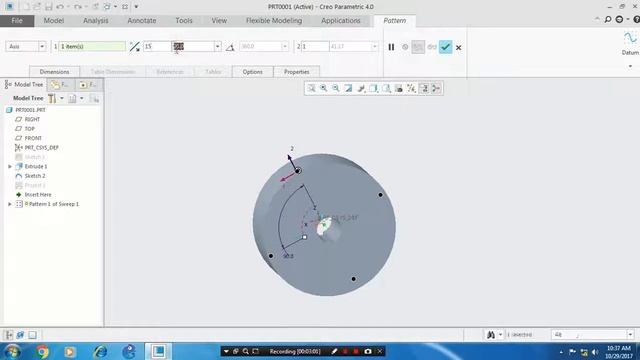The width and height of the screenshot is (640, 360).
Task: Click Zoom In icon in graphics toolbar
Action: pyautogui.click(x=324, y=88)
